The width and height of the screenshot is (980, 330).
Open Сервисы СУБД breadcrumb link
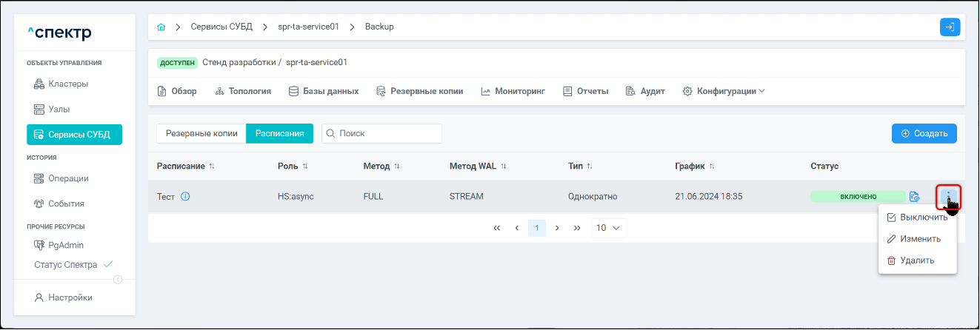pyautogui.click(x=221, y=27)
